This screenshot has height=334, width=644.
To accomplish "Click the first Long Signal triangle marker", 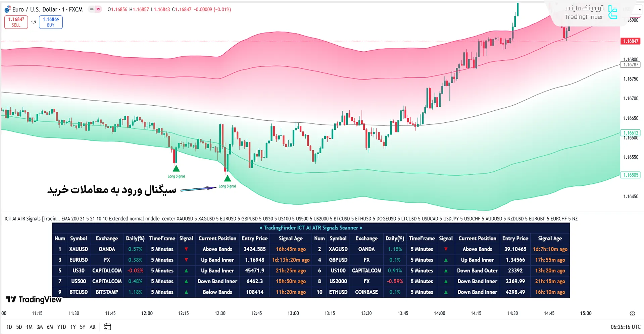I will click(x=176, y=168).
